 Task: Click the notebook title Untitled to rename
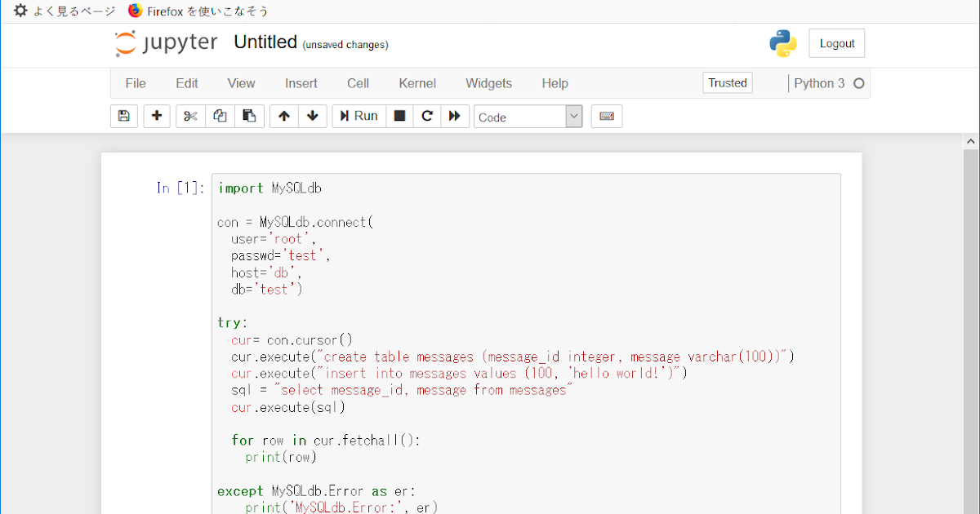265,42
